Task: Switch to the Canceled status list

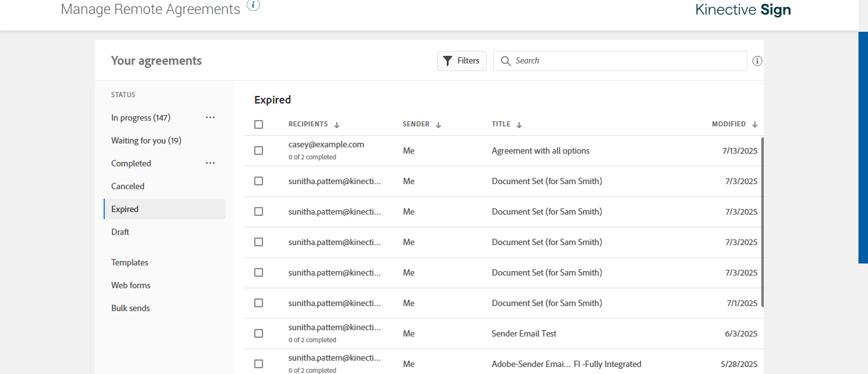Action: 128,186
